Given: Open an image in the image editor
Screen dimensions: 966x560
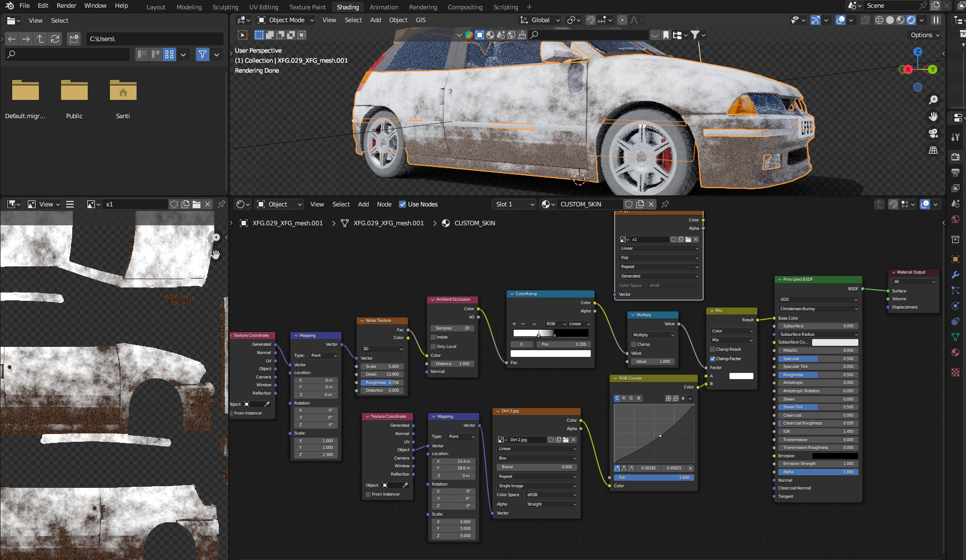Looking at the screenshot, I should click(x=197, y=204).
